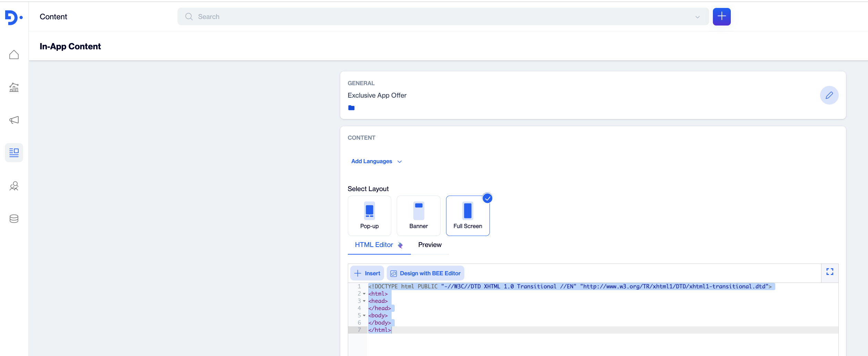Click the "Exclusive App Offer" title text

tap(377, 96)
